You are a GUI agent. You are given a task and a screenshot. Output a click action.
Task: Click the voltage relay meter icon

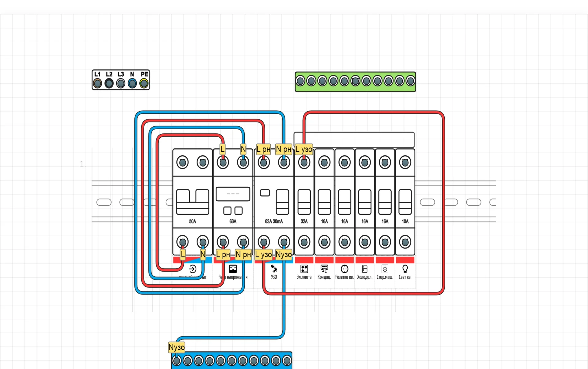click(233, 269)
